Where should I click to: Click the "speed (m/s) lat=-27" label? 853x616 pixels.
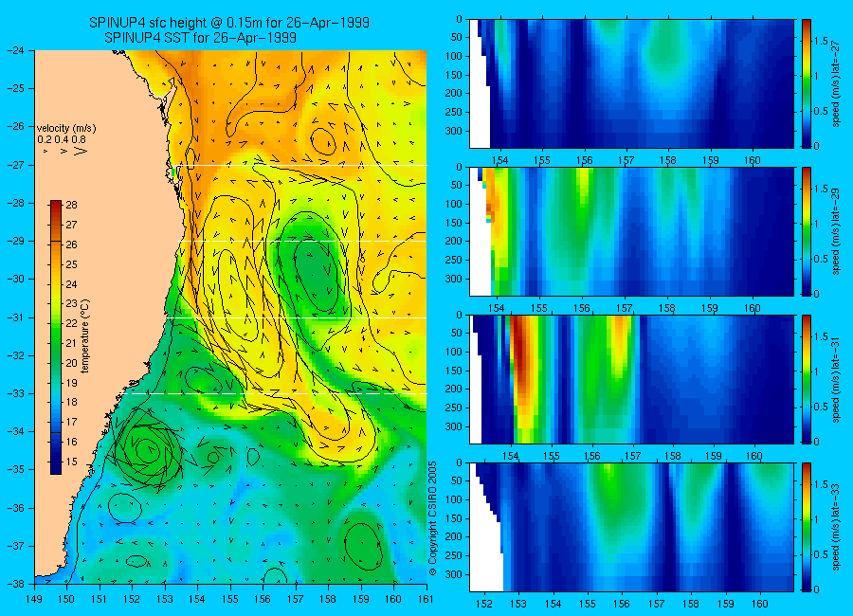[x=836, y=83]
